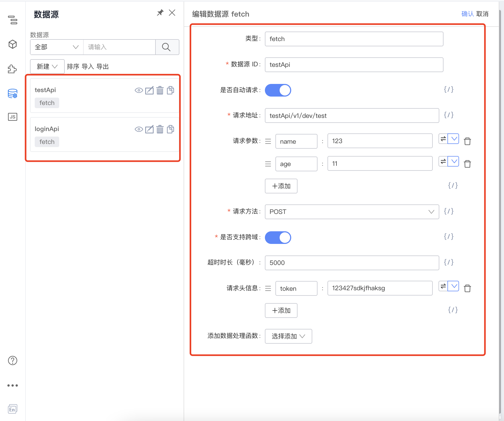This screenshot has height=421, width=504.
Task: Close the data source panel
Action: click(x=172, y=13)
